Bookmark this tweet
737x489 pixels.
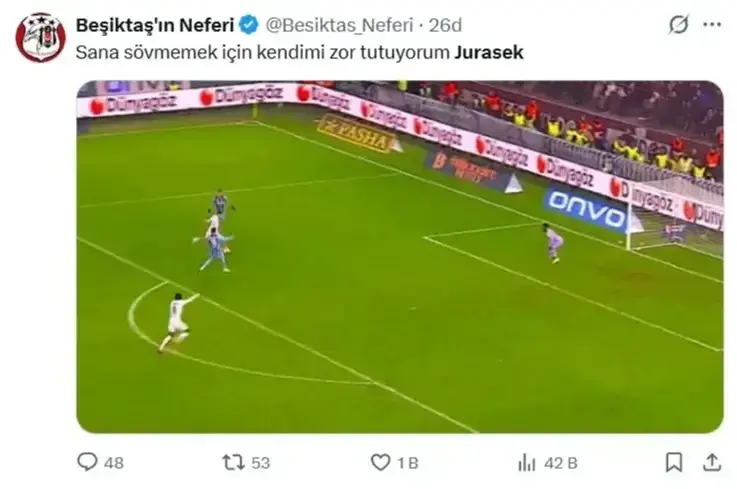674,462
